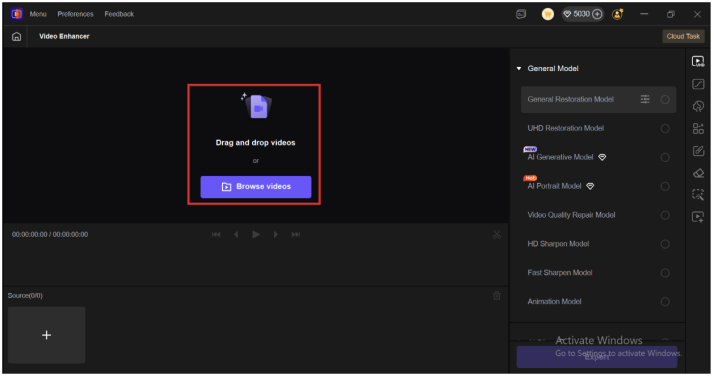Click the UHD Restoration Model label
Screen dimensions: 714x376
[566, 128]
